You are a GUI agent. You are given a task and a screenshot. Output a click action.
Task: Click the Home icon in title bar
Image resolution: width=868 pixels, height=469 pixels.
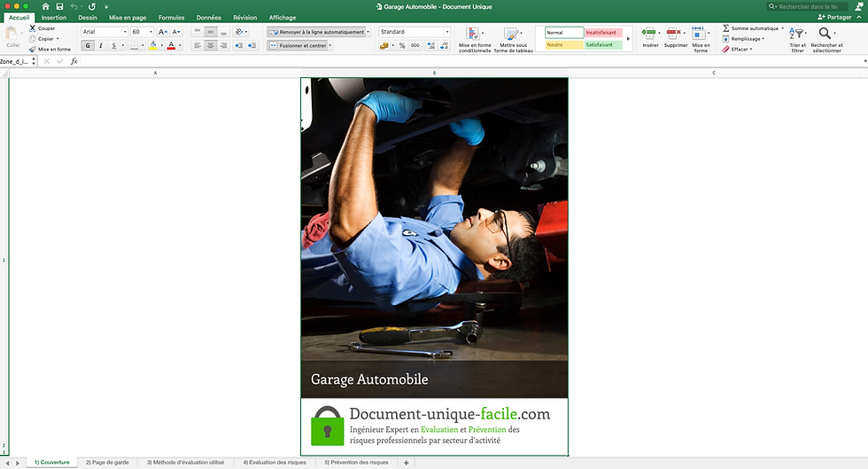(x=45, y=7)
